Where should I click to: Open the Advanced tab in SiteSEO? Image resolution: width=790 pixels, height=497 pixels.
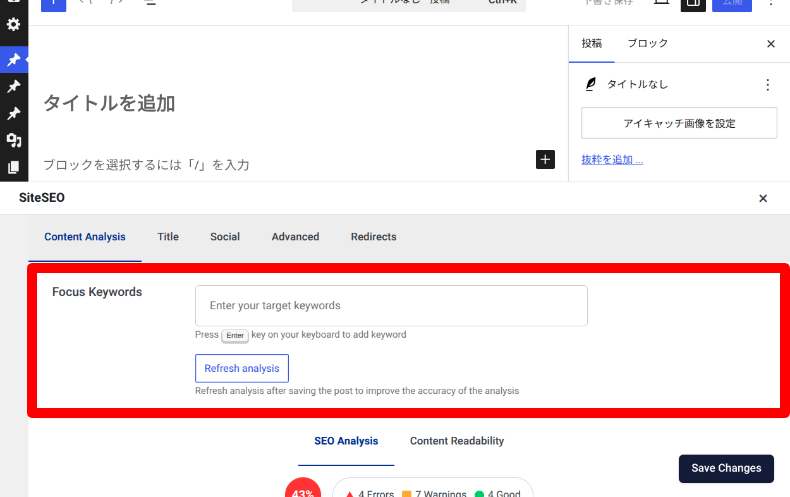click(x=295, y=237)
